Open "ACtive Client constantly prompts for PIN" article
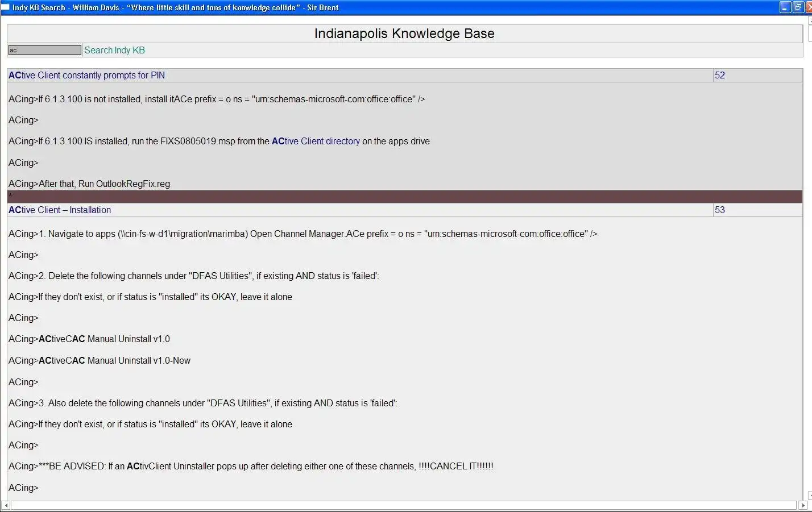Image resolution: width=812 pixels, height=512 pixels. click(x=86, y=75)
